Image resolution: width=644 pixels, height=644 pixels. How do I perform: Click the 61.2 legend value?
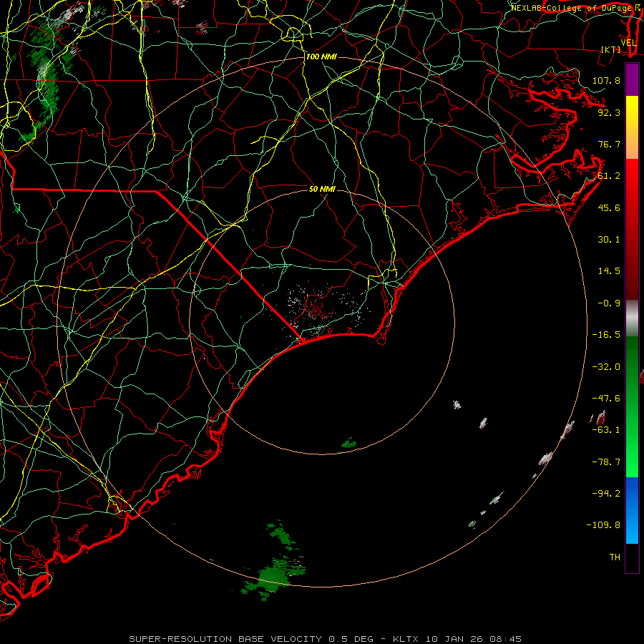coord(609,176)
